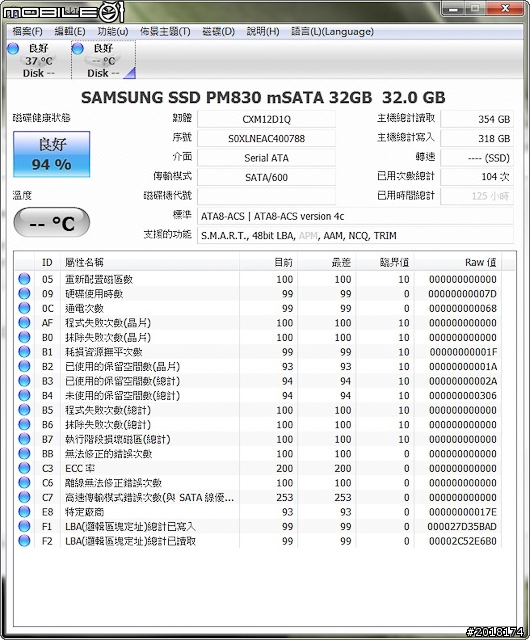Click the Serial ATA interface field
This screenshot has height=640, width=530.
[x=266, y=158]
